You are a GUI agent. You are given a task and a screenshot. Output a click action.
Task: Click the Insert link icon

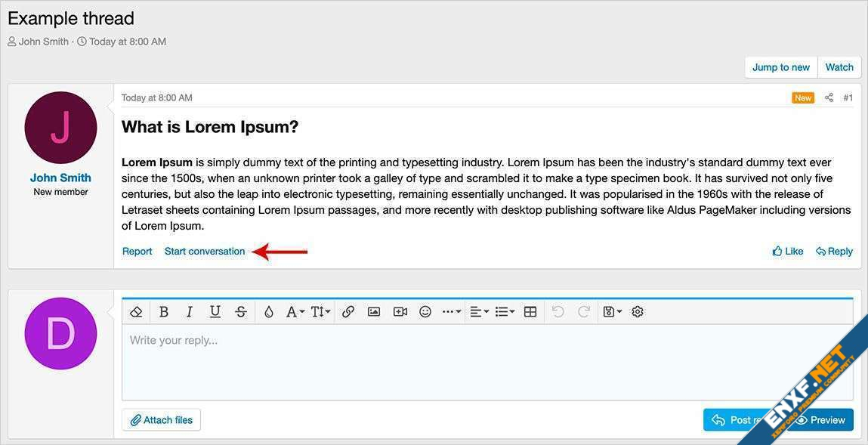coord(348,311)
